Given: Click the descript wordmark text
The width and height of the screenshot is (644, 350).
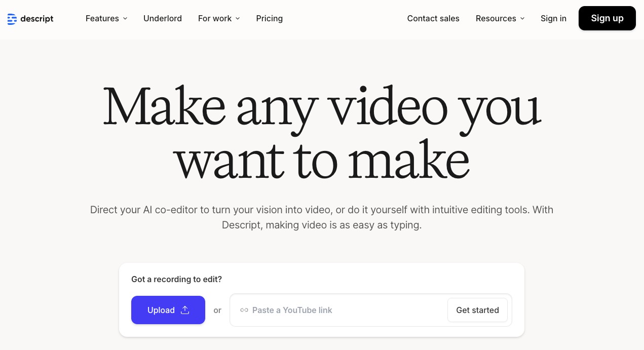Looking at the screenshot, I should [x=37, y=19].
